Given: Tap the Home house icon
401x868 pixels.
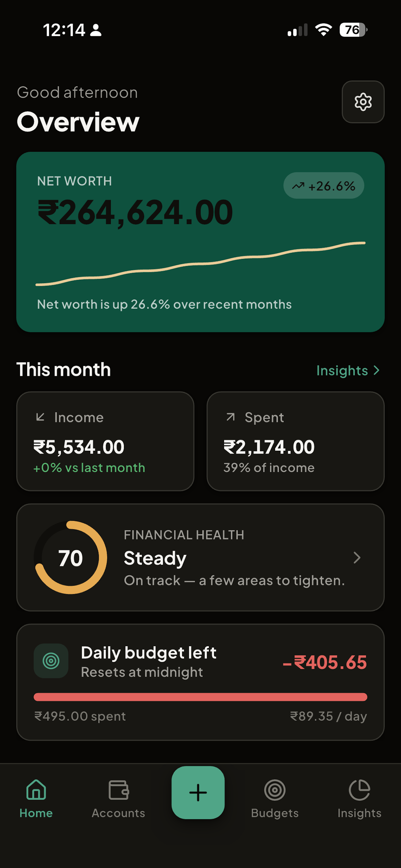Looking at the screenshot, I should click(x=36, y=790).
